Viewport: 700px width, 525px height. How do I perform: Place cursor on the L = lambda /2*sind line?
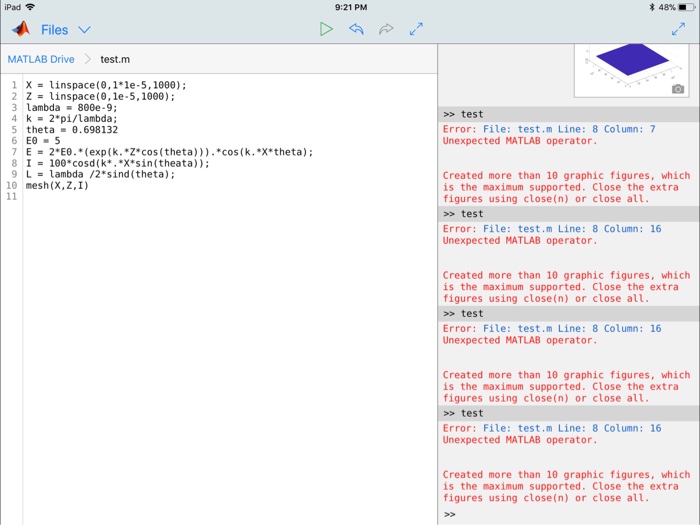point(100,174)
